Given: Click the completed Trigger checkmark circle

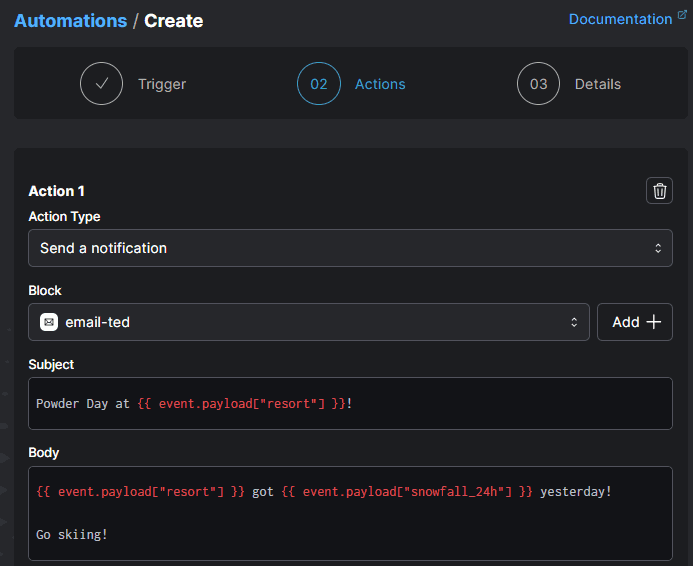Looking at the screenshot, I should pyautogui.click(x=101, y=84).
